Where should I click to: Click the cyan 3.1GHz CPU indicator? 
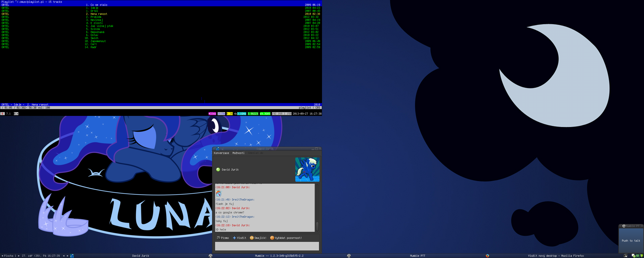tap(242, 114)
